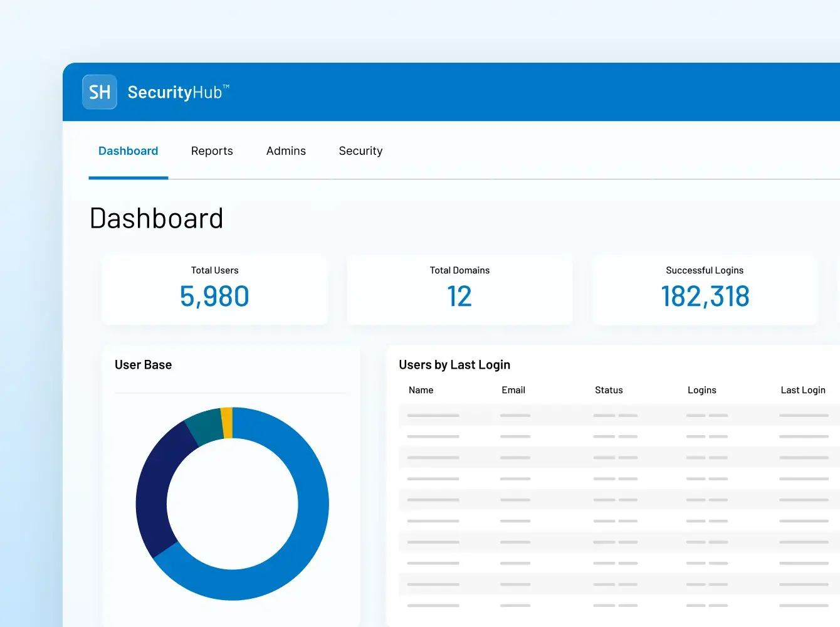Switch to the Reports tab
This screenshot has height=627, width=840.
212,150
